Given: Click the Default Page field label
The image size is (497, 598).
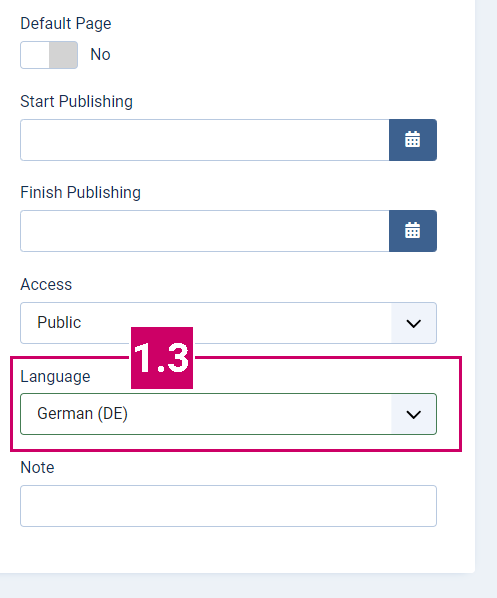Looking at the screenshot, I should coord(66,24).
